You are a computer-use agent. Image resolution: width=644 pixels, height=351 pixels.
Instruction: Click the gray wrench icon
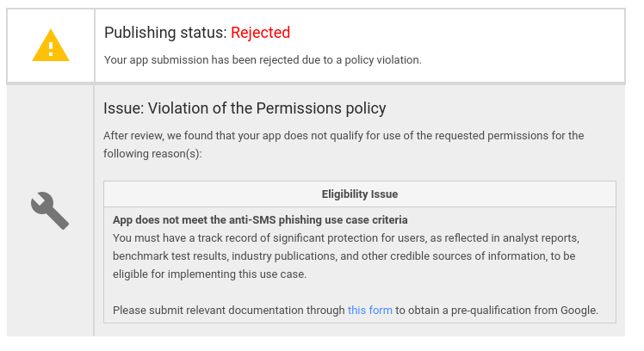(50, 211)
